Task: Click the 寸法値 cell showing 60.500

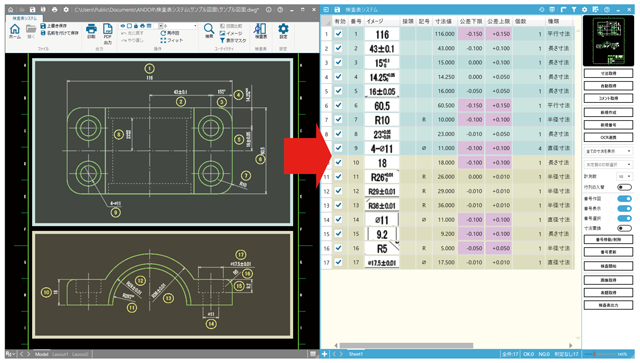Action: click(x=445, y=105)
